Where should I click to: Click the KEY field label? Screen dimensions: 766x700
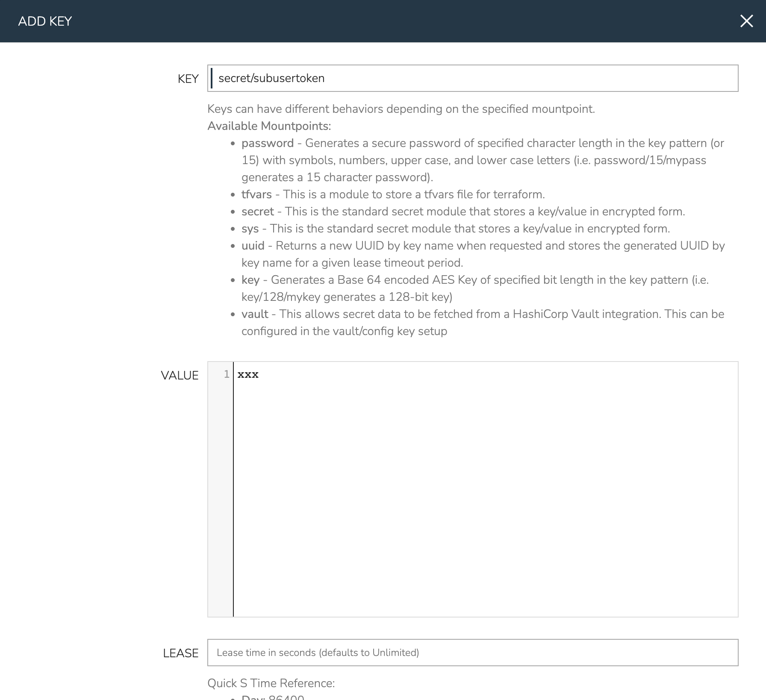(x=188, y=79)
